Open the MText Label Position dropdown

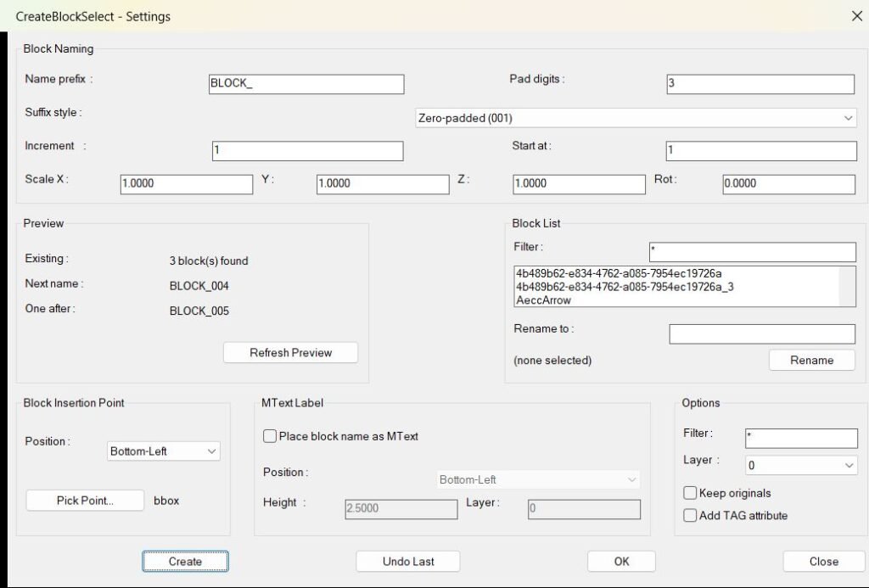click(537, 479)
